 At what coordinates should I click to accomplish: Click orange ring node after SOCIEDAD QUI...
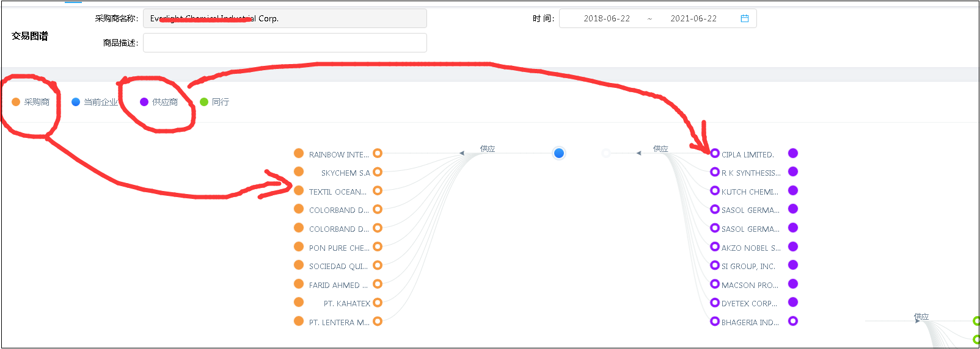(x=378, y=265)
